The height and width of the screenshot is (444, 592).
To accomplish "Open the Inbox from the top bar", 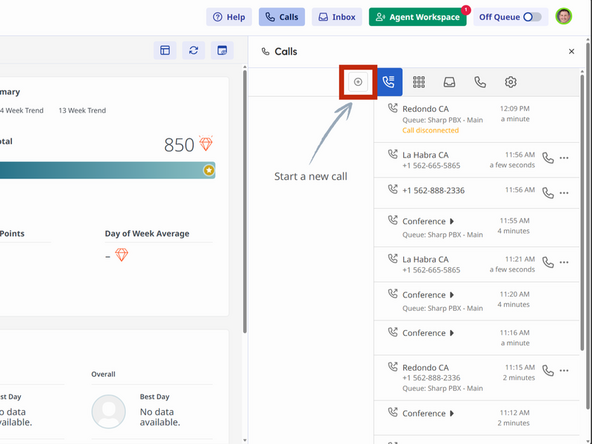I will [x=337, y=17].
